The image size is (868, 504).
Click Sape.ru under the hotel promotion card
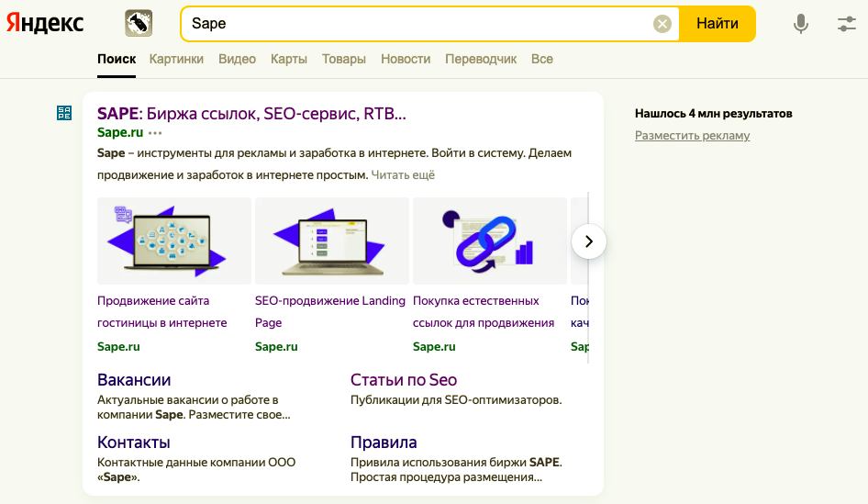point(118,347)
